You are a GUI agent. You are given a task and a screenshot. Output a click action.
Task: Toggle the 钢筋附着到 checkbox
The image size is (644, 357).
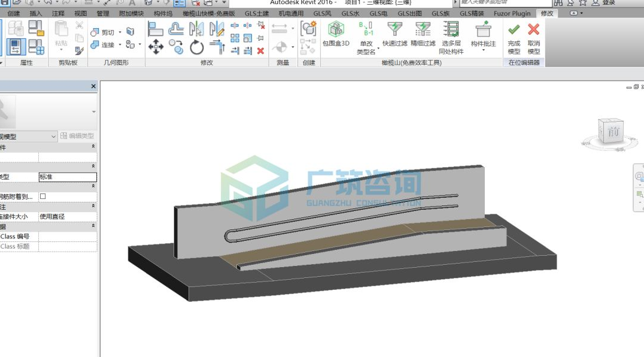click(42, 196)
